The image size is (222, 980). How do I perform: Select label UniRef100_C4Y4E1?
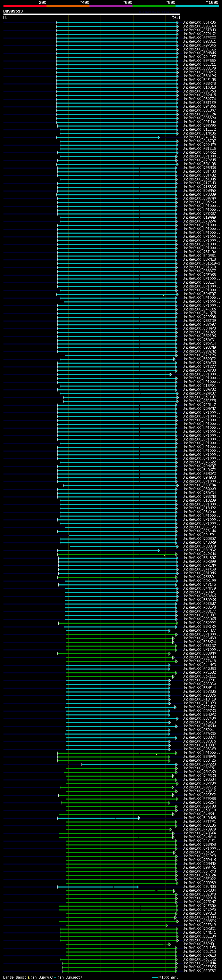coord(199,841)
